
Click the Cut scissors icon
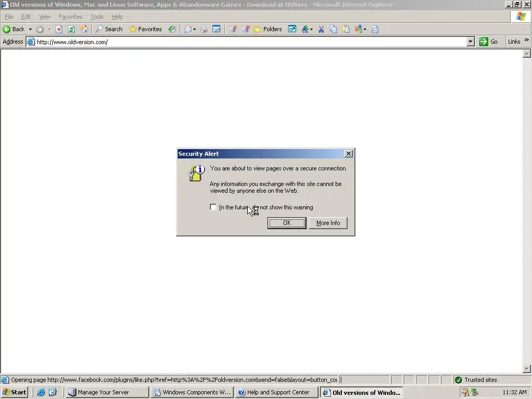coord(321,29)
